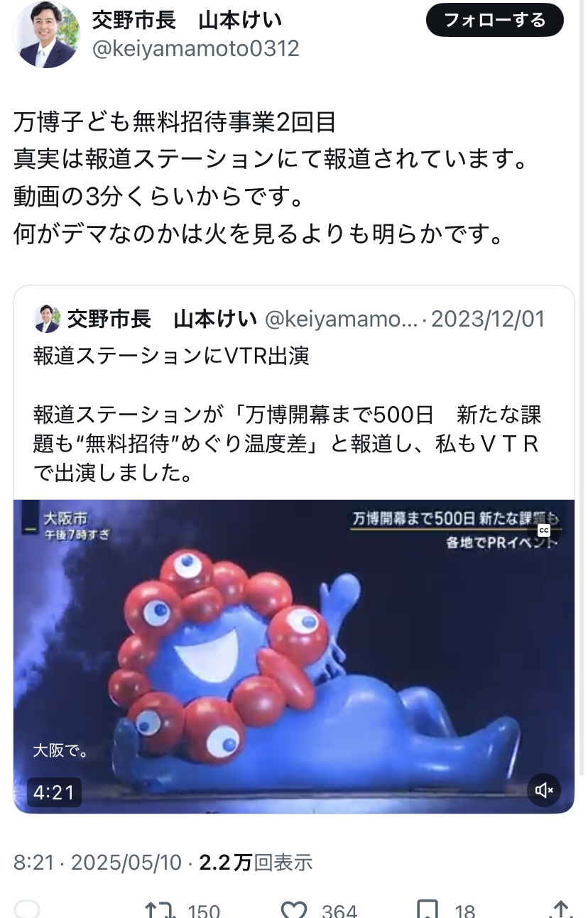Open quoted tweet's small avatar
588x918 pixels.
point(47,319)
